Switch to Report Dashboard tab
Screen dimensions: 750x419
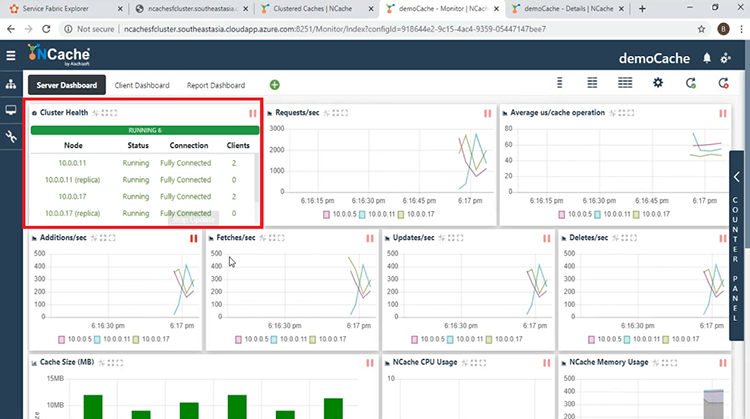[216, 85]
